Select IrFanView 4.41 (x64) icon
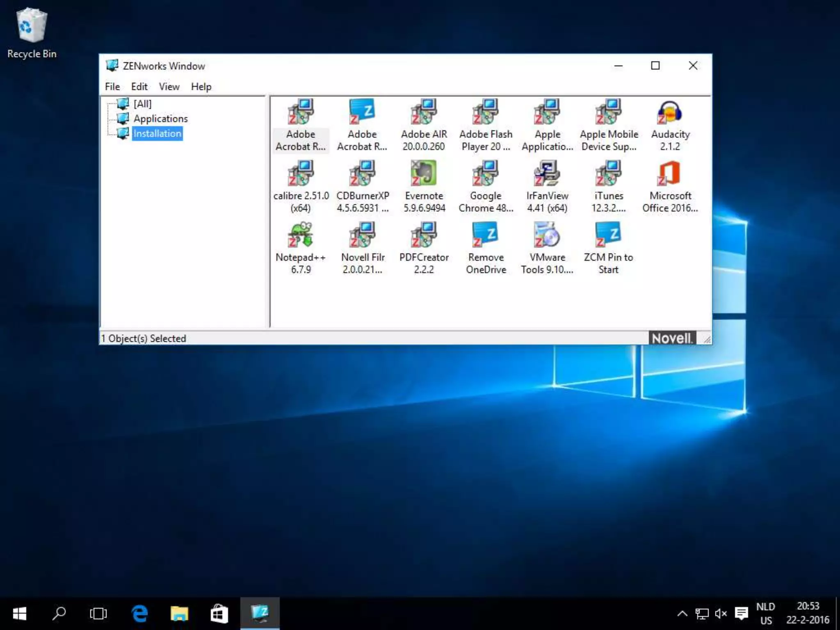 [547, 173]
